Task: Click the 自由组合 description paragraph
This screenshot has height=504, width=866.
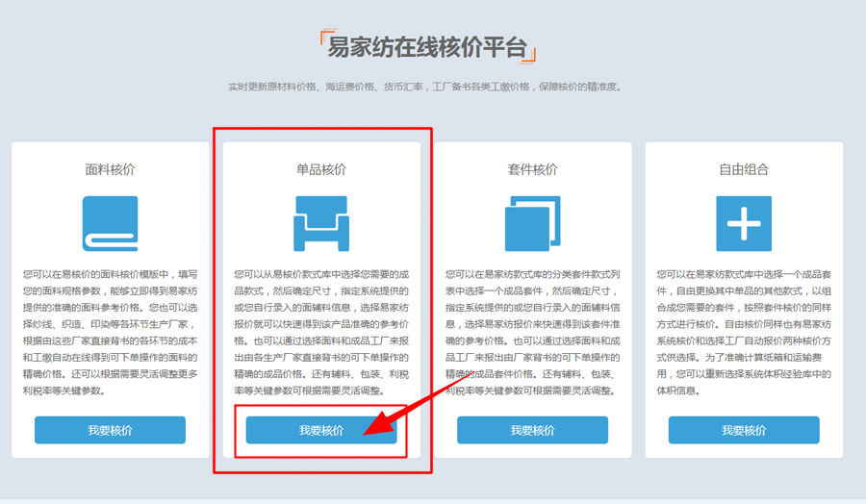Action: coord(744,333)
